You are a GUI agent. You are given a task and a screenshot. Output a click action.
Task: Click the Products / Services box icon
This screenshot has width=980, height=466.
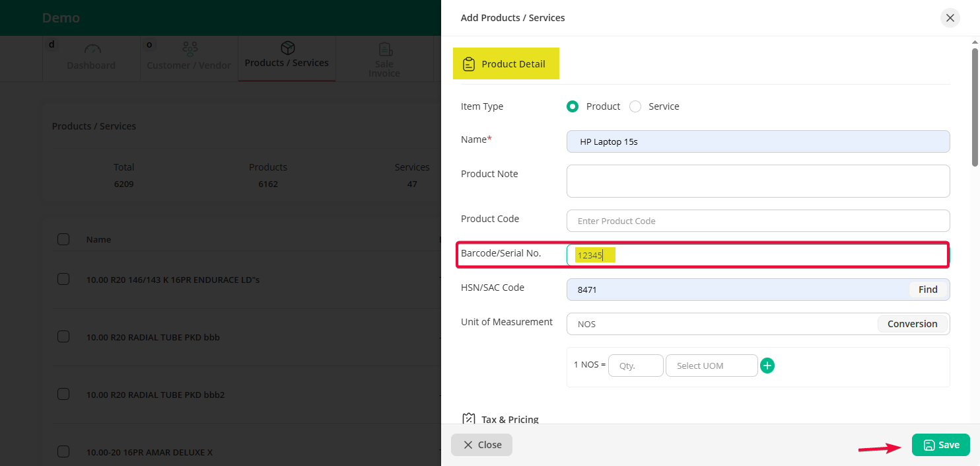click(x=287, y=48)
